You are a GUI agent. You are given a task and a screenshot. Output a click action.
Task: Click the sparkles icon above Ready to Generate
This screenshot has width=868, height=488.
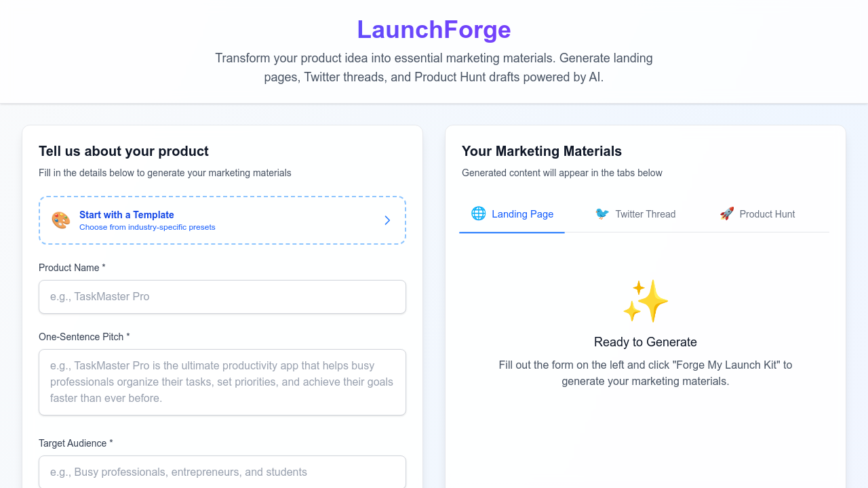(646, 302)
